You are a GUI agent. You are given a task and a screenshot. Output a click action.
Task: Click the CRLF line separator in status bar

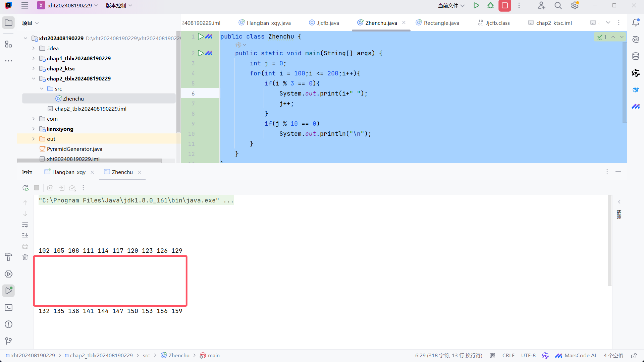click(508, 355)
